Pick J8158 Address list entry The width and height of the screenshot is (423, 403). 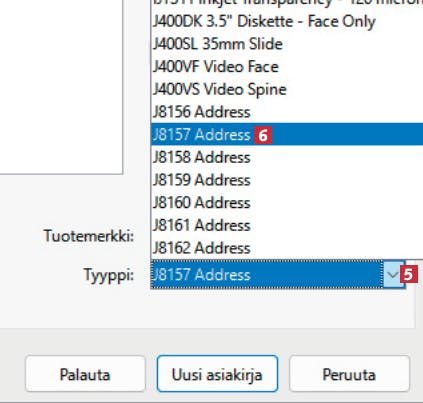(287, 157)
